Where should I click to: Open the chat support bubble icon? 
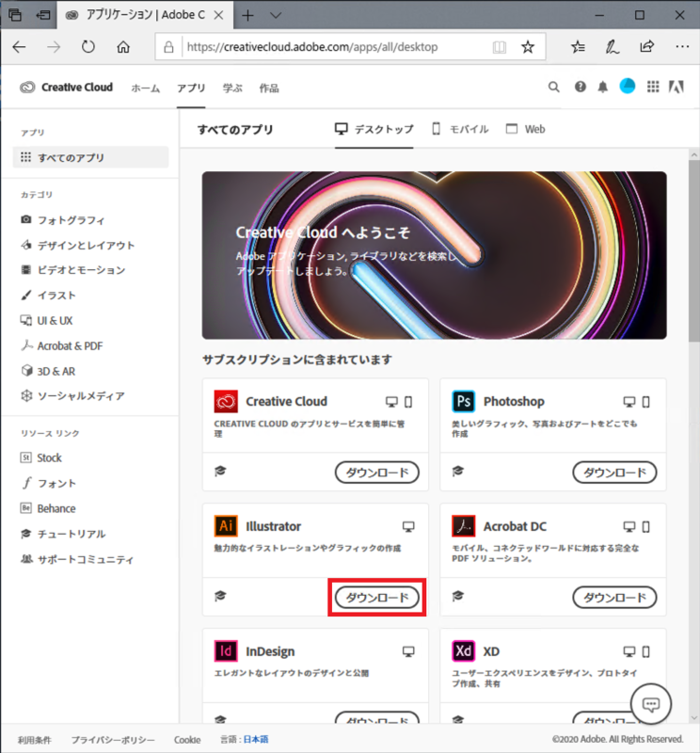[650, 704]
